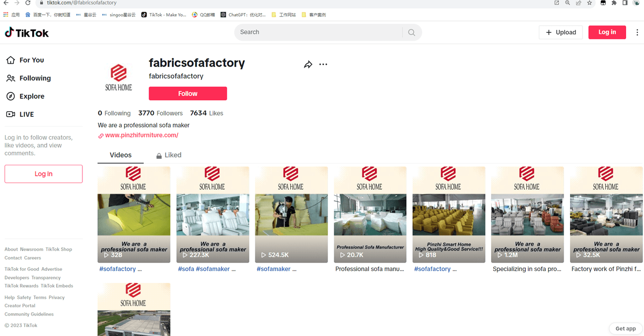Open the About footer link
The width and height of the screenshot is (644, 336).
tap(11, 249)
